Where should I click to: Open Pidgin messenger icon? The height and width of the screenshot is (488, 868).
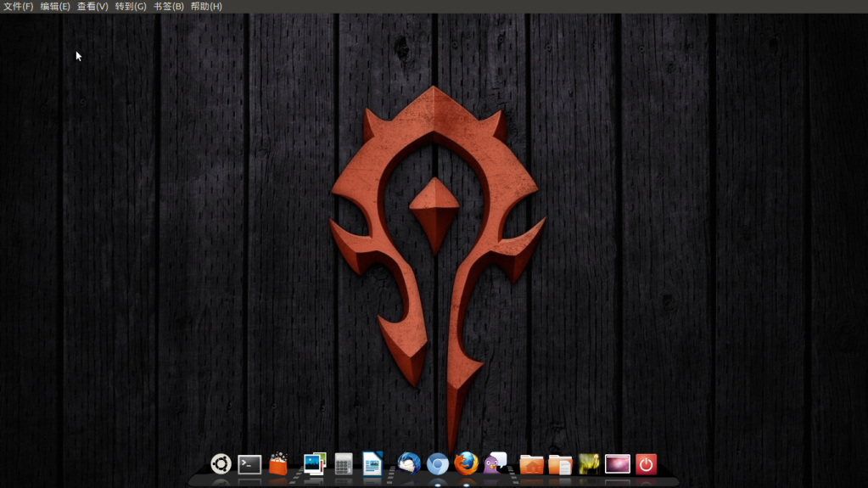coord(495,463)
